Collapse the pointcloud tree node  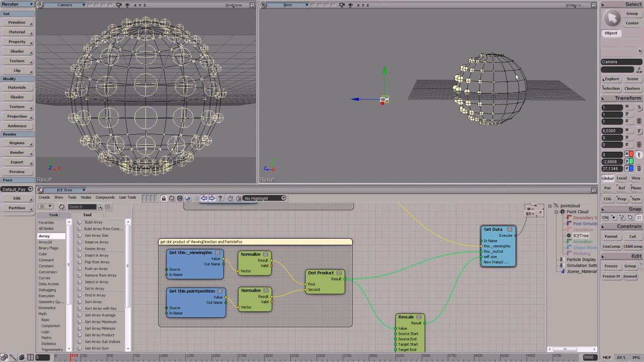click(x=550, y=206)
